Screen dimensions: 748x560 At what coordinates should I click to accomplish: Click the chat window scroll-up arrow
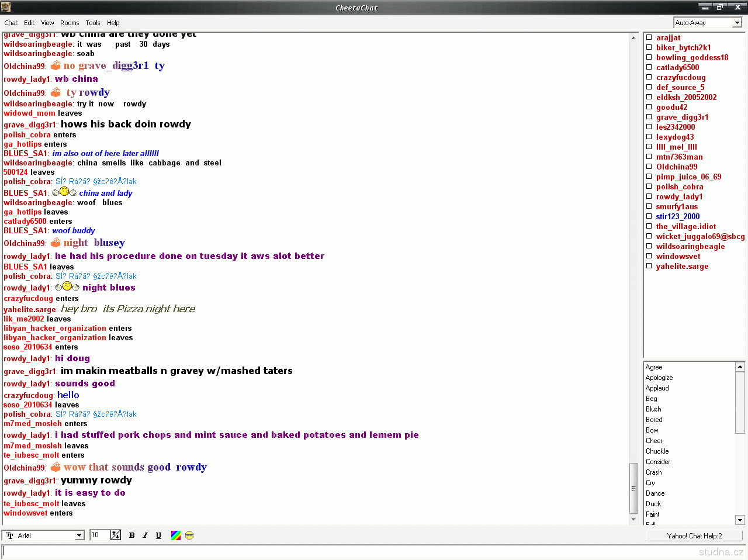[633, 38]
